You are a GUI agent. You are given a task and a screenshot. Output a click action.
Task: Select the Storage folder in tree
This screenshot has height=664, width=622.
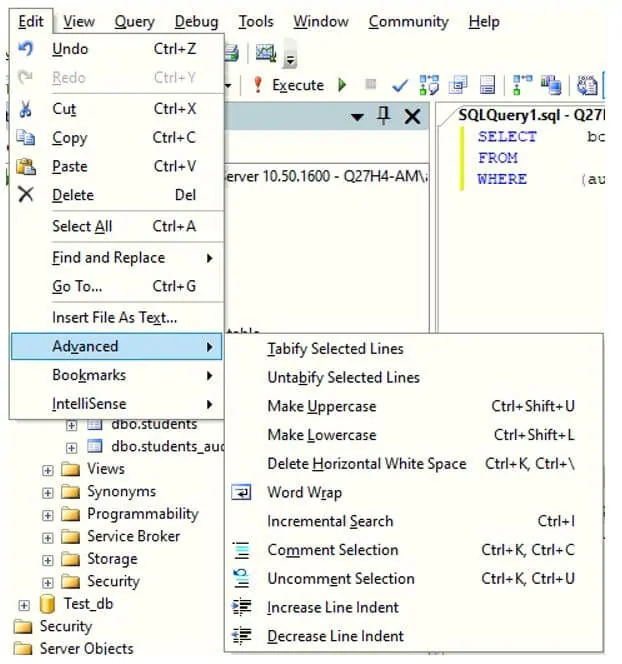point(112,559)
